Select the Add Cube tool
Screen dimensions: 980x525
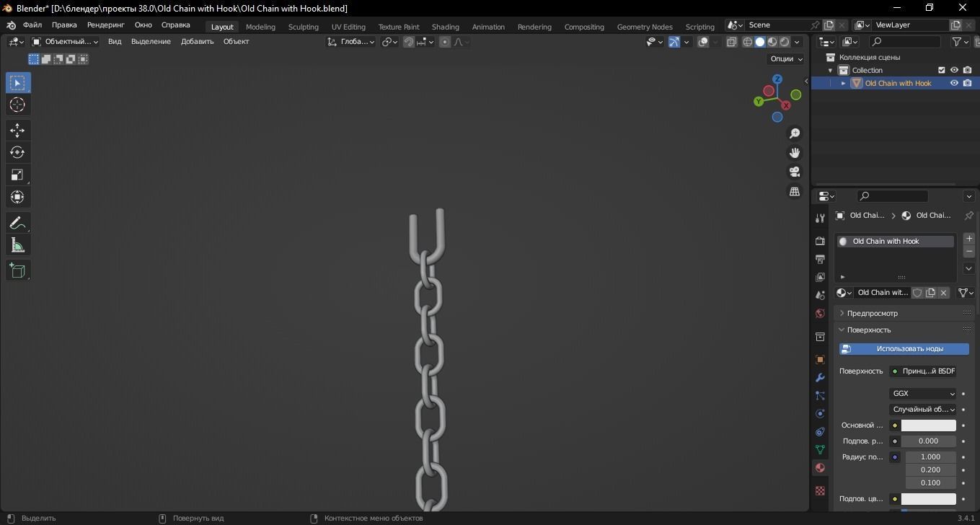point(17,271)
